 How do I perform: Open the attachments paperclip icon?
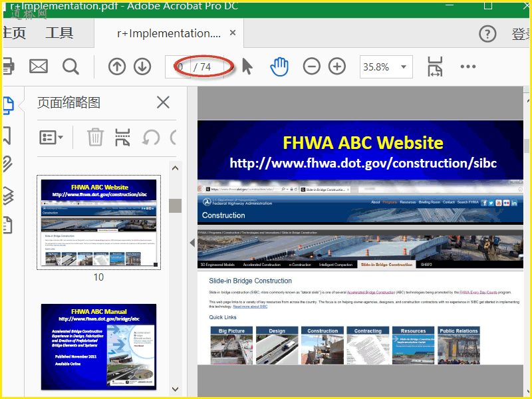tap(8, 164)
